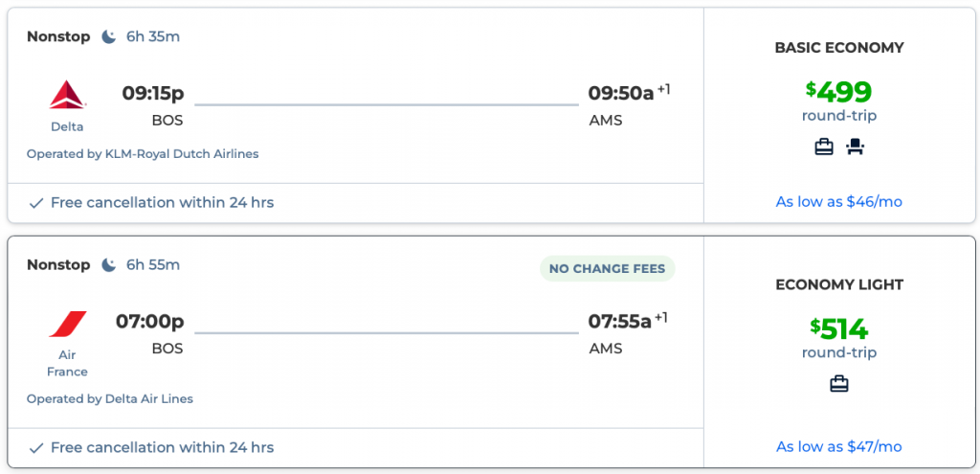Click the carry-on bag icon under $499 fare
The height and width of the screenshot is (474, 980).
tap(823, 147)
